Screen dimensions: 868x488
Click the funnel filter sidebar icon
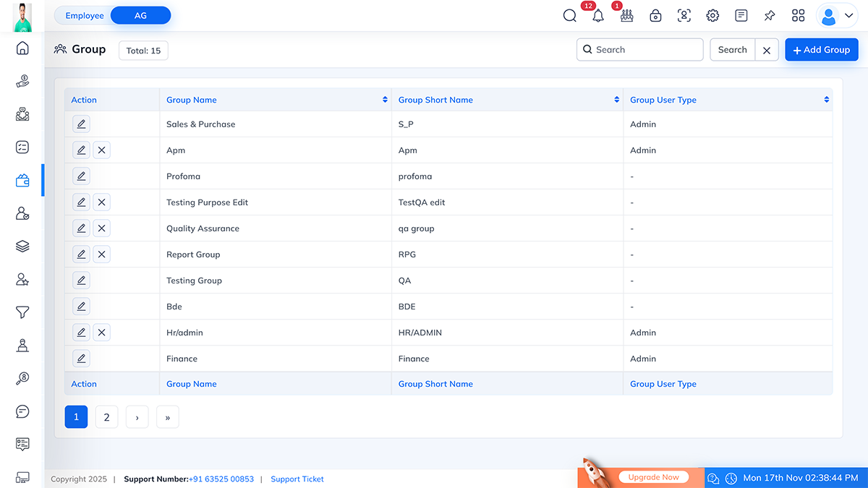click(x=22, y=312)
